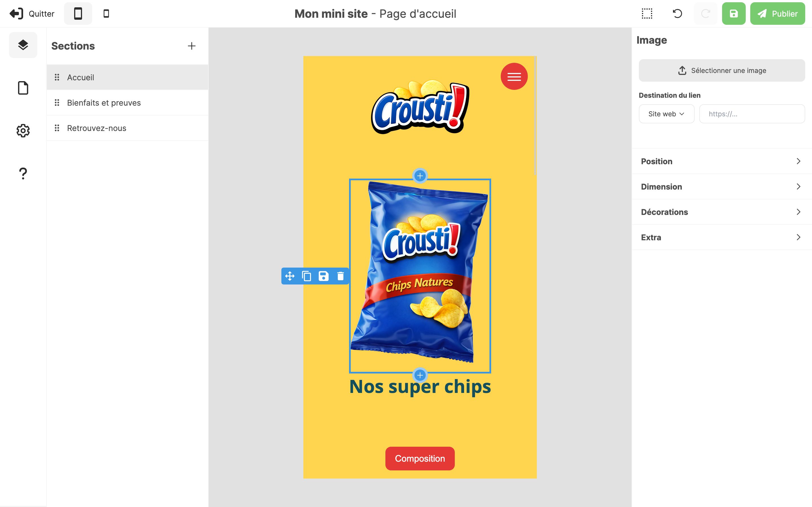This screenshot has height=507, width=812.
Task: Click the move handle on image toolbar
Action: click(290, 276)
